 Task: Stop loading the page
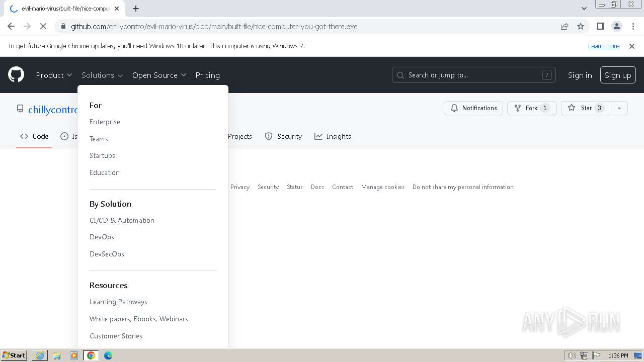point(43,26)
